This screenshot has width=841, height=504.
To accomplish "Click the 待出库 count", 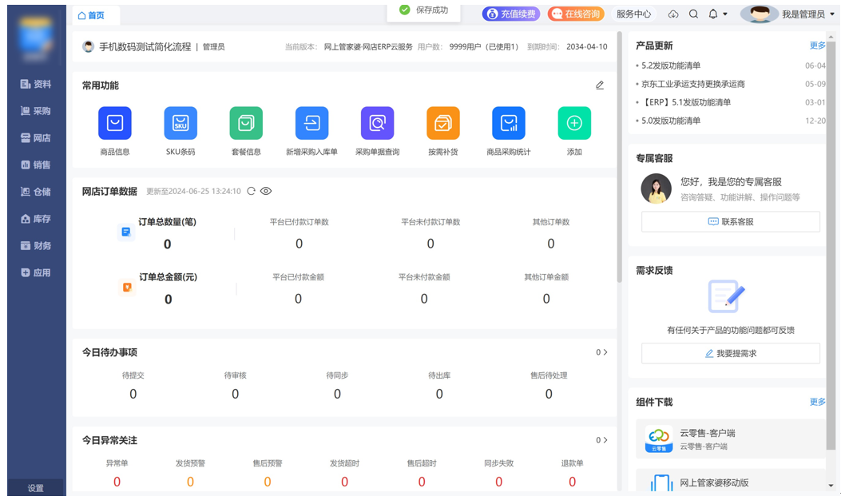I will (x=439, y=394).
